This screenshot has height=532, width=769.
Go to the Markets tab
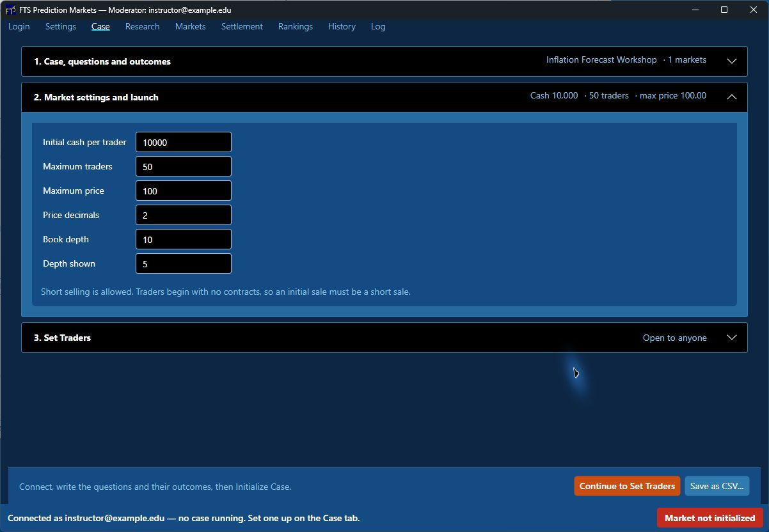click(x=191, y=26)
